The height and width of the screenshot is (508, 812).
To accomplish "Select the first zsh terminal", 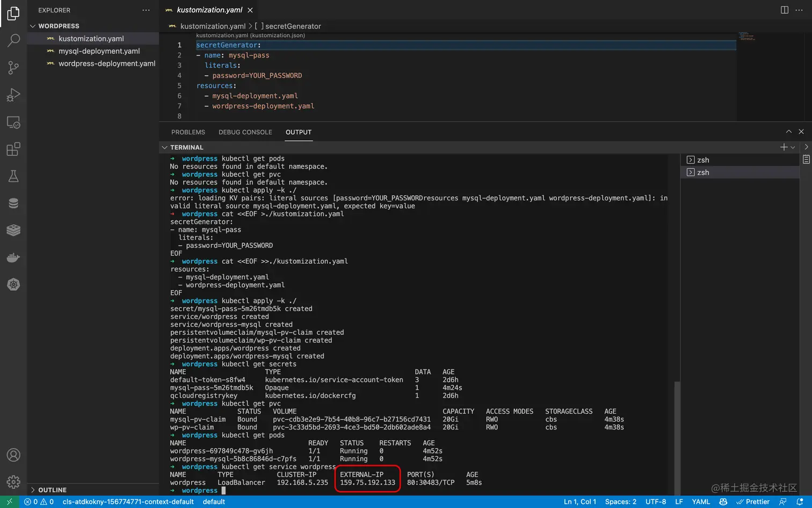I will (x=740, y=160).
